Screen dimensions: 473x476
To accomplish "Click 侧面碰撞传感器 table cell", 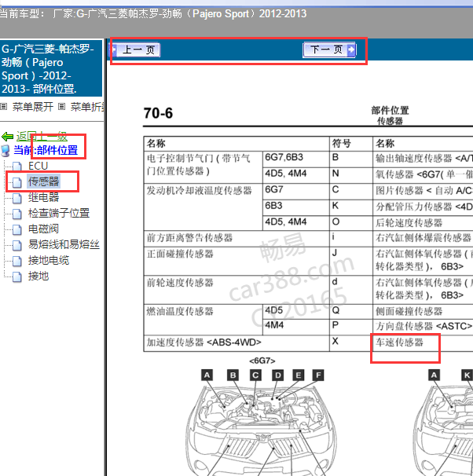I will point(422,312).
